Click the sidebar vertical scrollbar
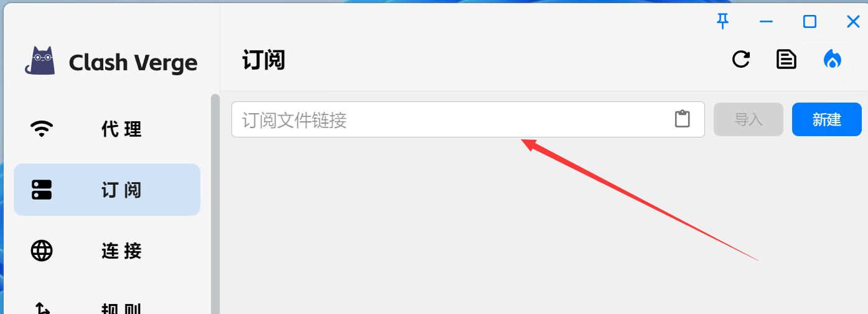 (215, 204)
